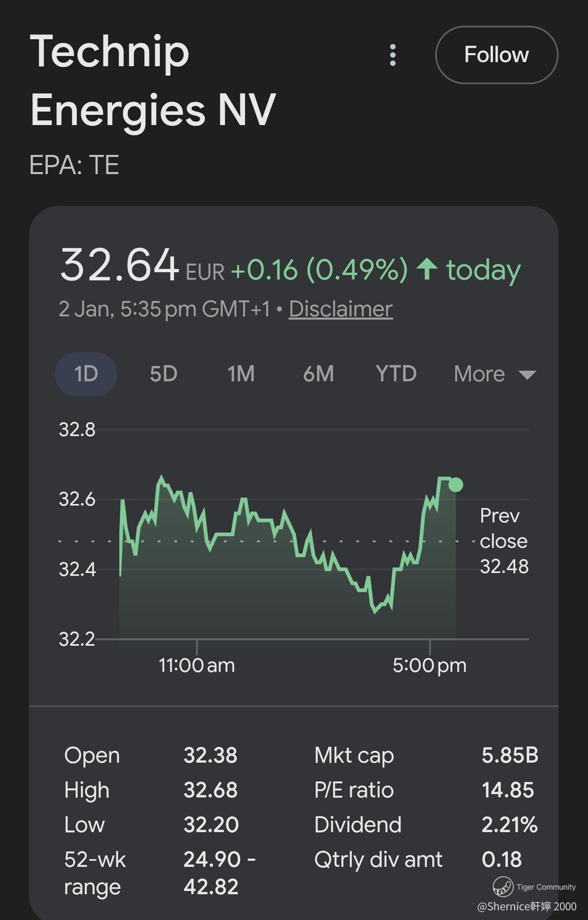Image resolution: width=588 pixels, height=920 pixels.
Task: Switch to the 5D chart range
Action: pyautogui.click(x=163, y=374)
